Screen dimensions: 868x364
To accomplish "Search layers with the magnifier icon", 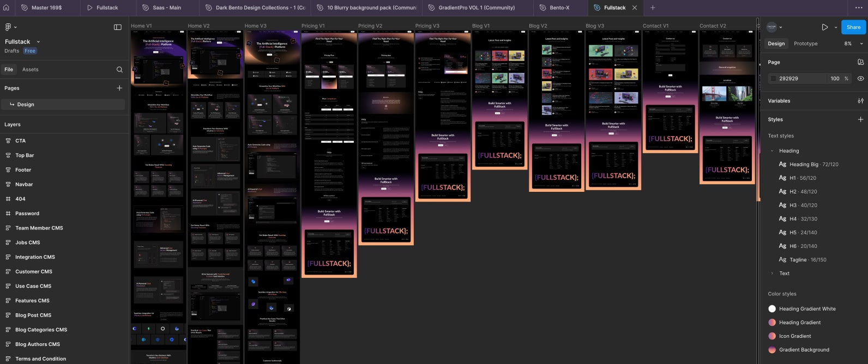I will pyautogui.click(x=119, y=69).
